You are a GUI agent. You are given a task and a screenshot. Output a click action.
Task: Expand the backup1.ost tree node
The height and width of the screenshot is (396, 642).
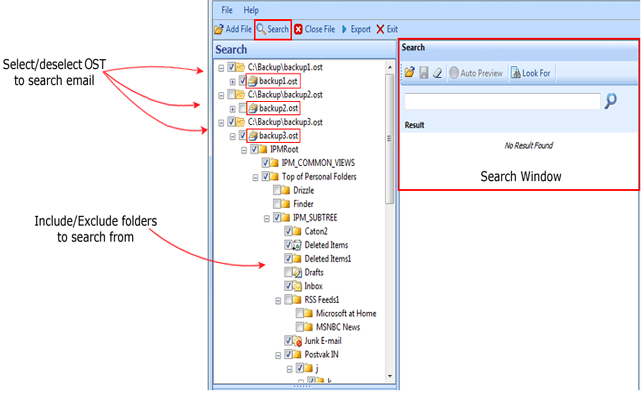233,81
